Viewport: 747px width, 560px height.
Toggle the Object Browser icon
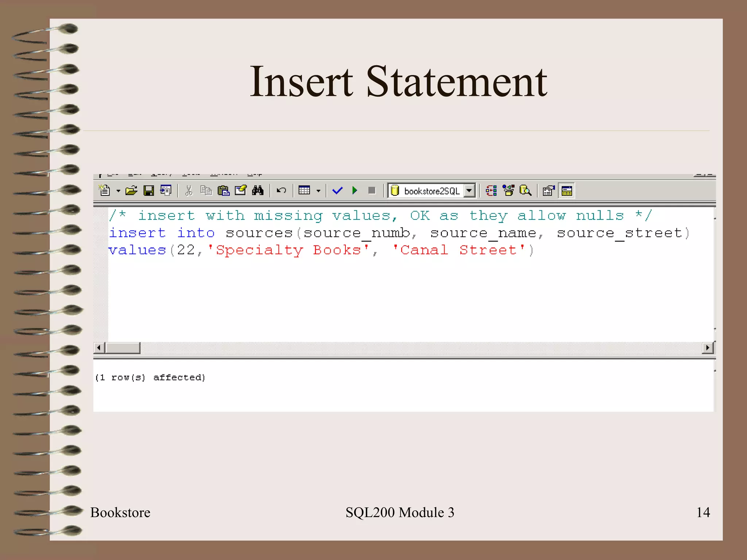tap(508, 190)
